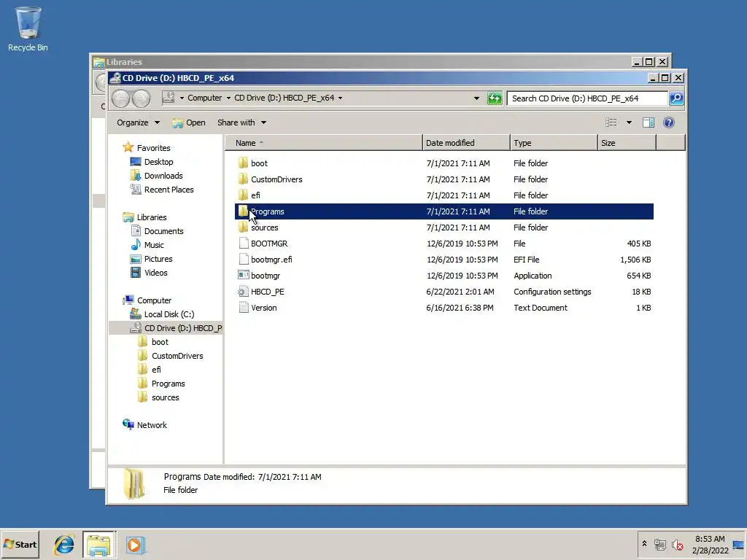Viewport: 747px width, 560px height.
Task: Click the Change your view icon
Action: click(611, 122)
